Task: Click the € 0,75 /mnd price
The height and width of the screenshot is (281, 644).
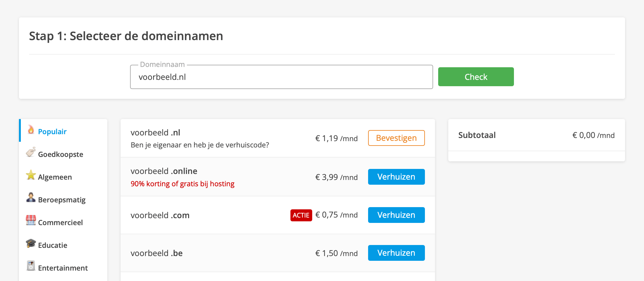Action: [x=337, y=215]
